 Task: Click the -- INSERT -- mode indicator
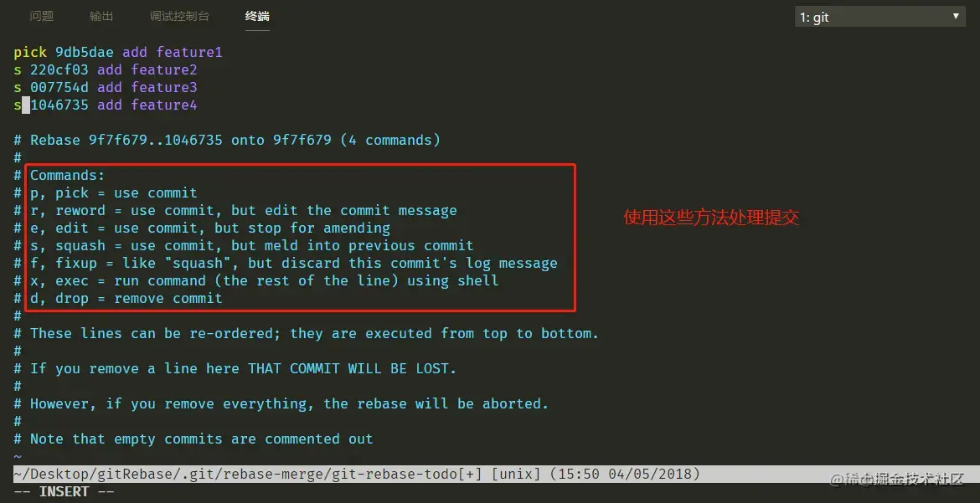pyautogui.click(x=64, y=492)
